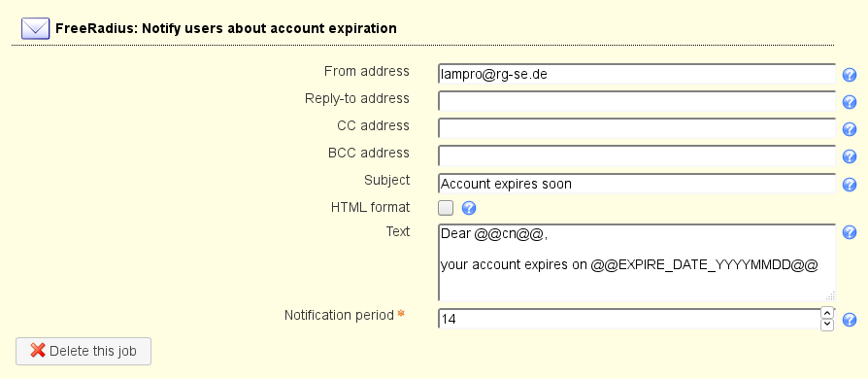Viewport: 868px width, 379px height.
Task: Open help for Text field
Action: (850, 232)
